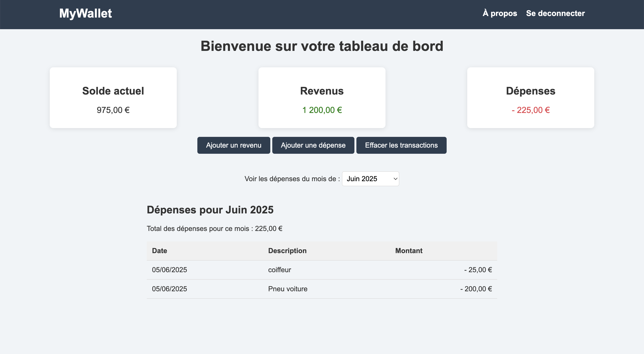Viewport: 644px width, 354px height.
Task: Click Effacer les transactions button
Action: [401, 145]
